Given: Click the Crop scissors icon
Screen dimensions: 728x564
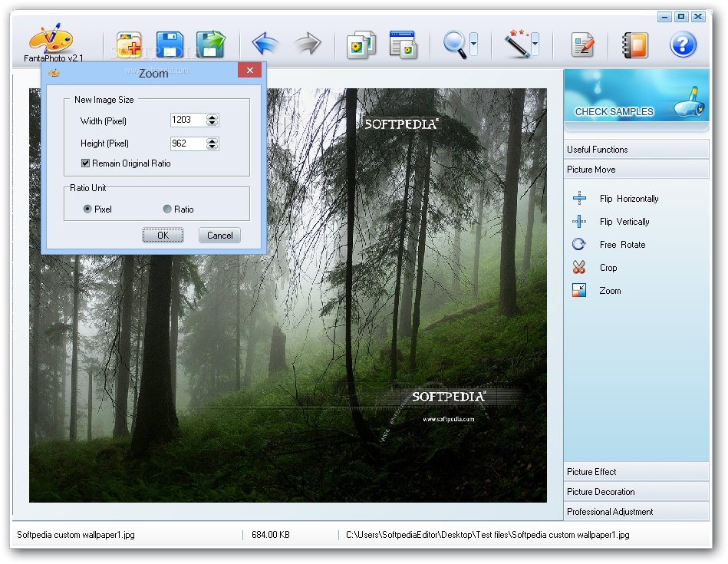Looking at the screenshot, I should (x=579, y=267).
